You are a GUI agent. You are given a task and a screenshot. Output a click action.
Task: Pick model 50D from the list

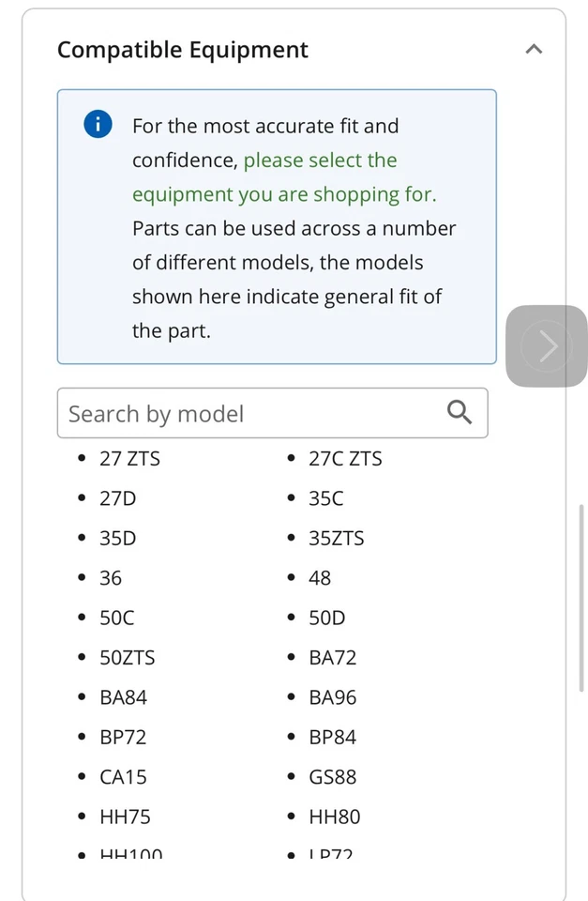pos(326,618)
